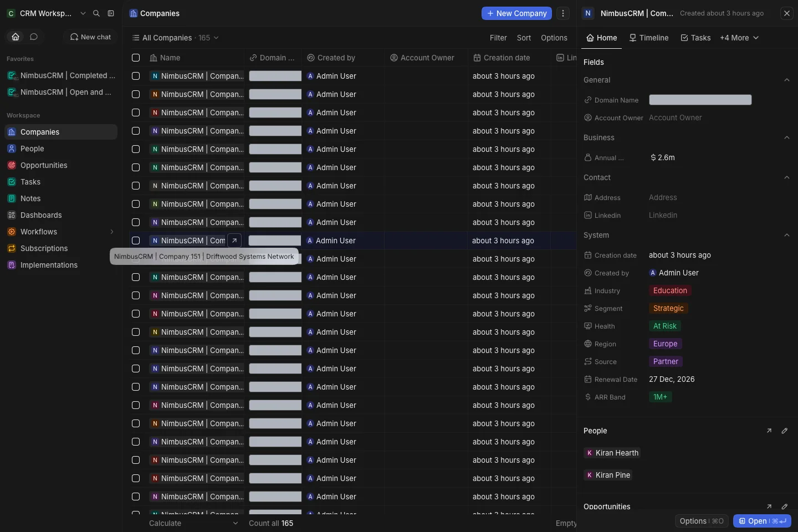Select the Company 151 row checkbox
Screen dimensions: 798x532
[136, 241]
